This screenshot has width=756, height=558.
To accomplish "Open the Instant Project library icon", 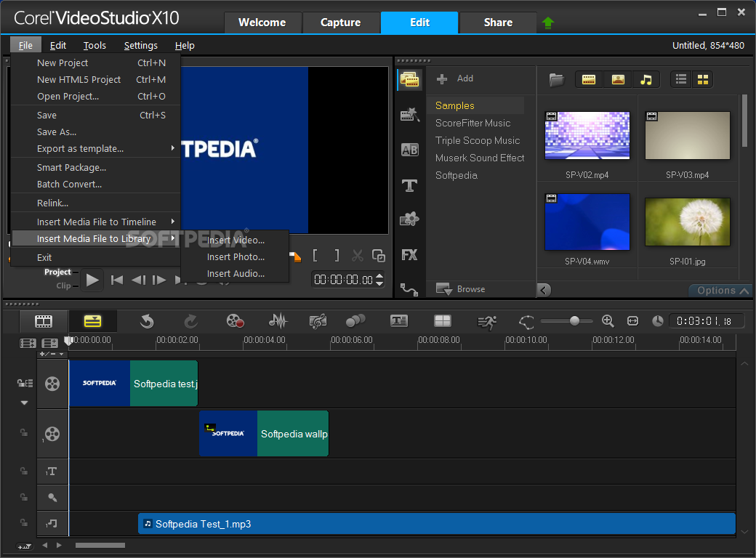I will click(x=410, y=115).
